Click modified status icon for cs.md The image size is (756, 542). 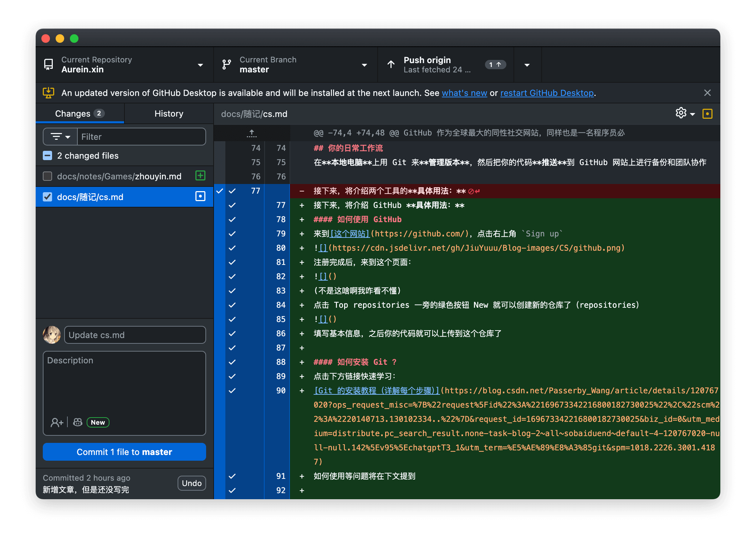(200, 196)
